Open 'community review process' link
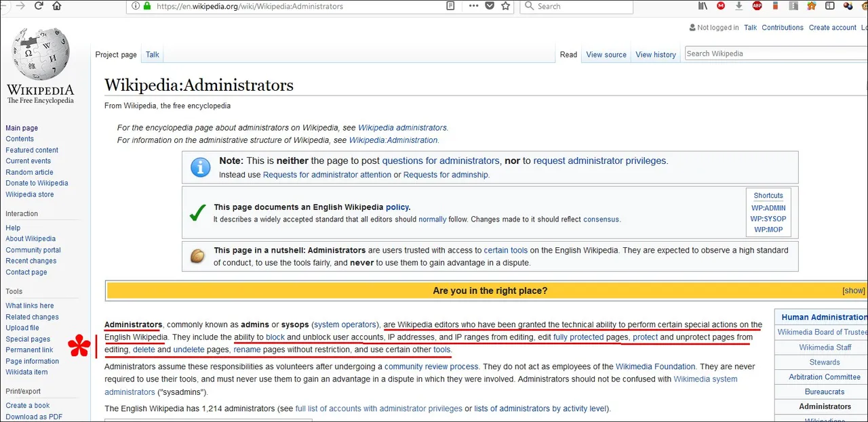The width and height of the screenshot is (868, 422). 431,366
